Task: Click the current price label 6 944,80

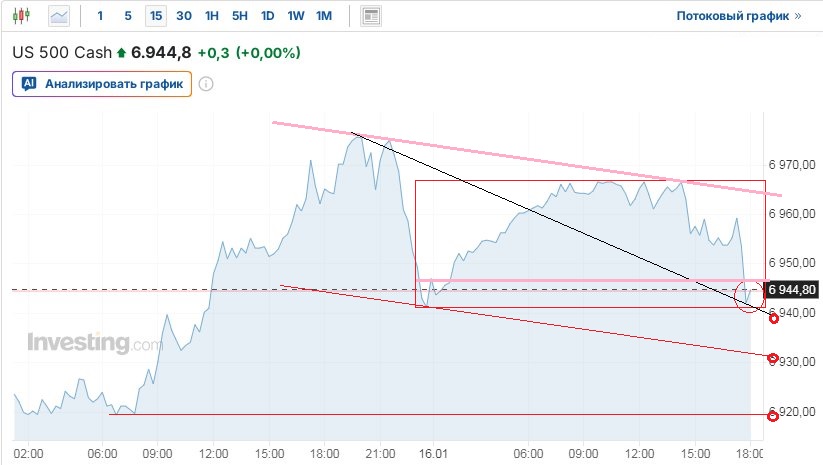Action: [x=792, y=290]
